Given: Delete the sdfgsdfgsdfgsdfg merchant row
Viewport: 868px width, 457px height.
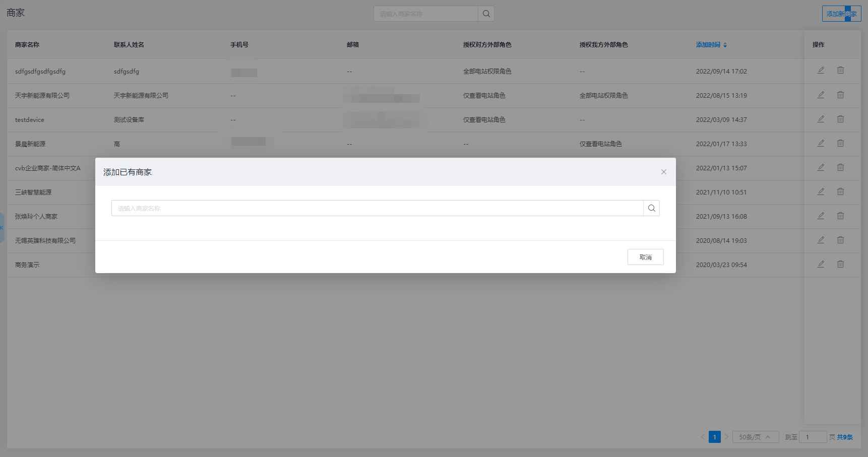Looking at the screenshot, I should tap(840, 71).
